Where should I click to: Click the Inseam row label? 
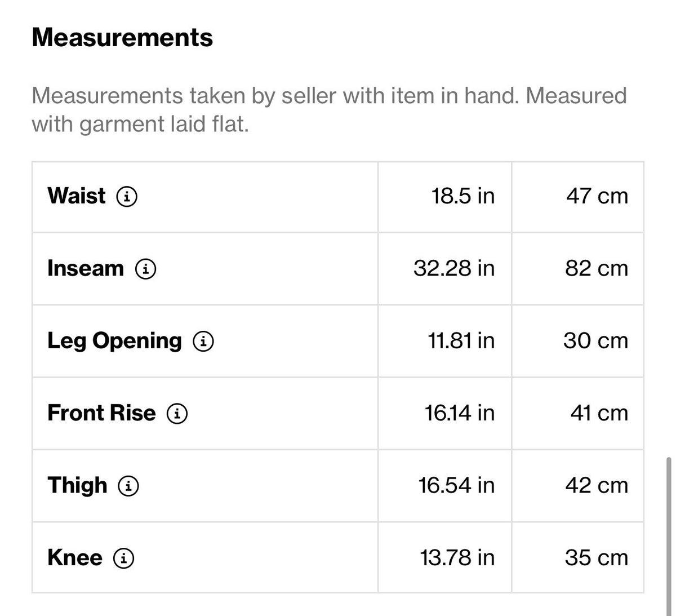[86, 268]
